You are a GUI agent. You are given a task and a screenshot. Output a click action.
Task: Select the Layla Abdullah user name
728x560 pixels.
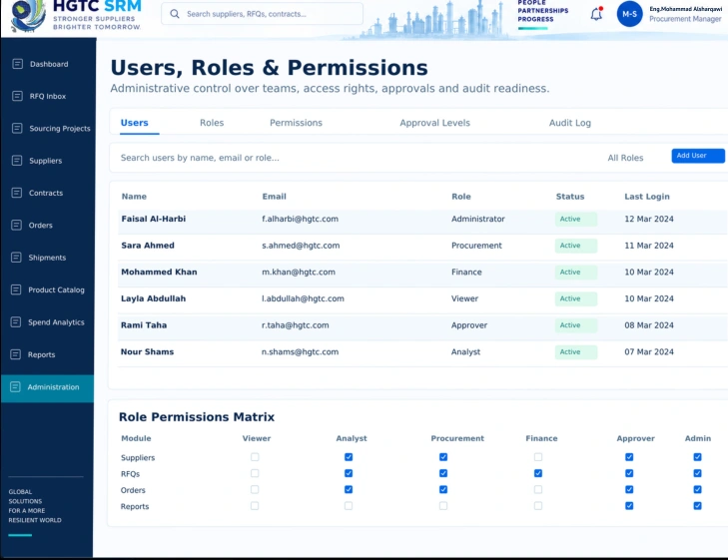[x=153, y=298]
